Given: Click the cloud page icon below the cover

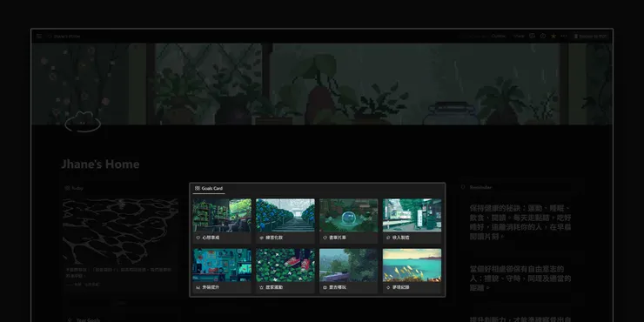Looking at the screenshot, I should click(83, 122).
